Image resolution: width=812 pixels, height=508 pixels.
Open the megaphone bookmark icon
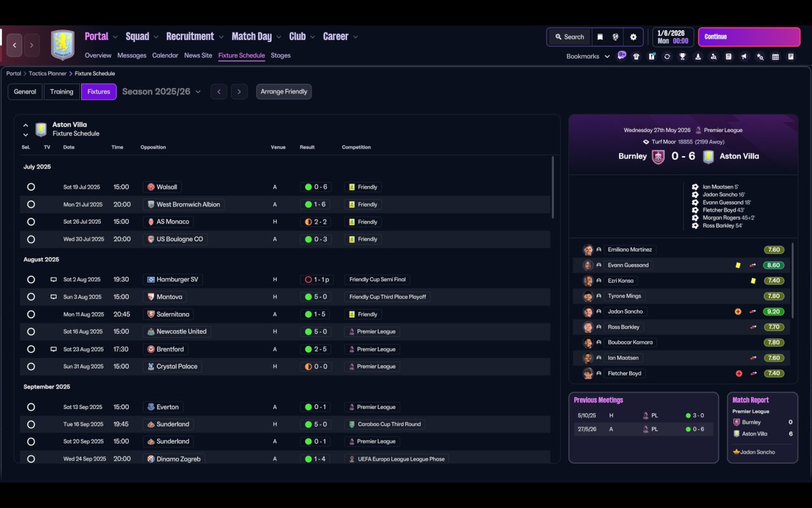tap(744, 57)
